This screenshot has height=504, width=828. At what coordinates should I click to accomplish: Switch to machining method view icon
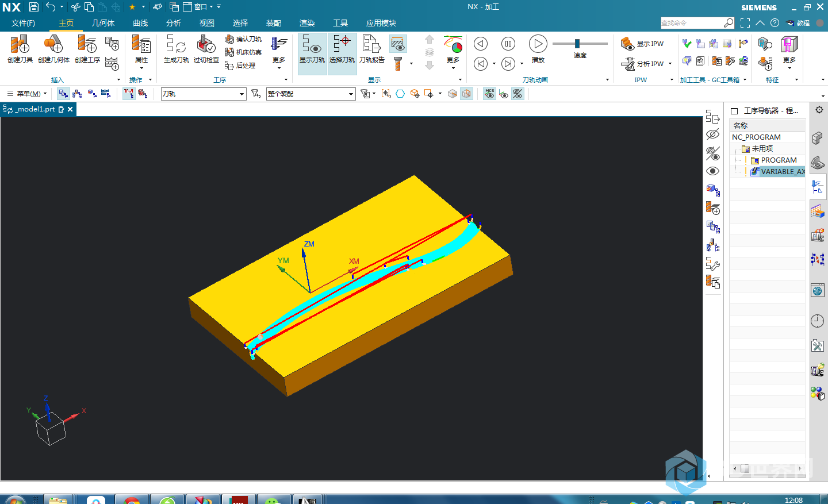click(106, 94)
